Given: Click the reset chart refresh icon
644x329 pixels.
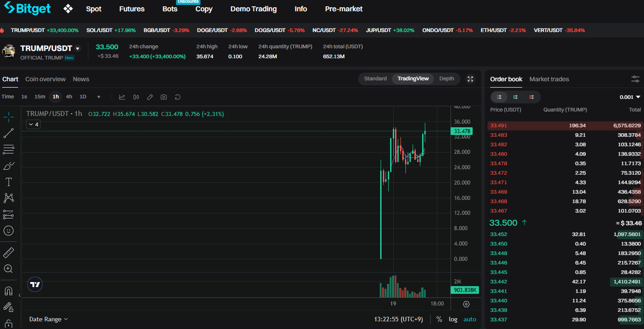Looking at the screenshot, I should pos(178,97).
